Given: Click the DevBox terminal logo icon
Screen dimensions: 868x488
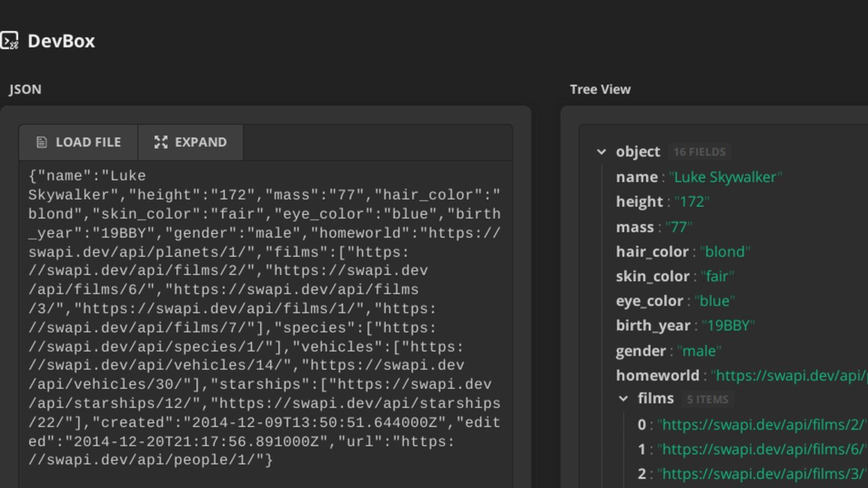Looking at the screenshot, I should [x=9, y=41].
